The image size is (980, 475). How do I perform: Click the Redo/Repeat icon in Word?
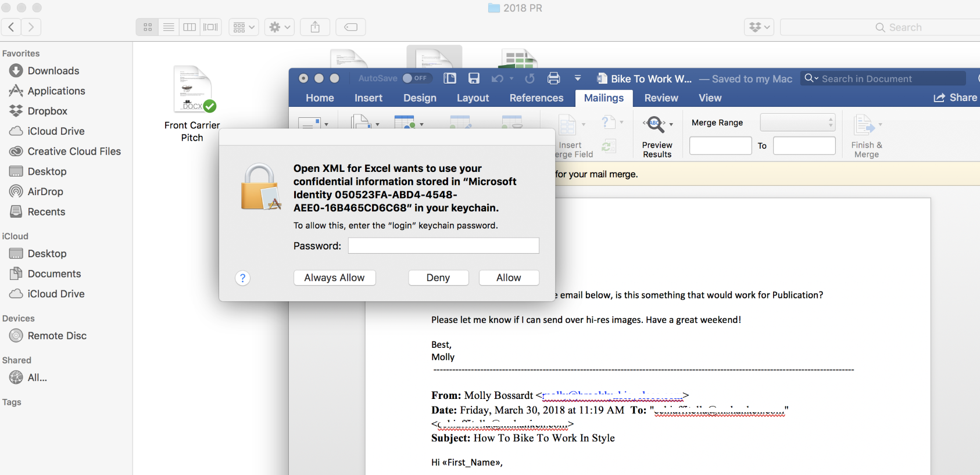pos(530,78)
